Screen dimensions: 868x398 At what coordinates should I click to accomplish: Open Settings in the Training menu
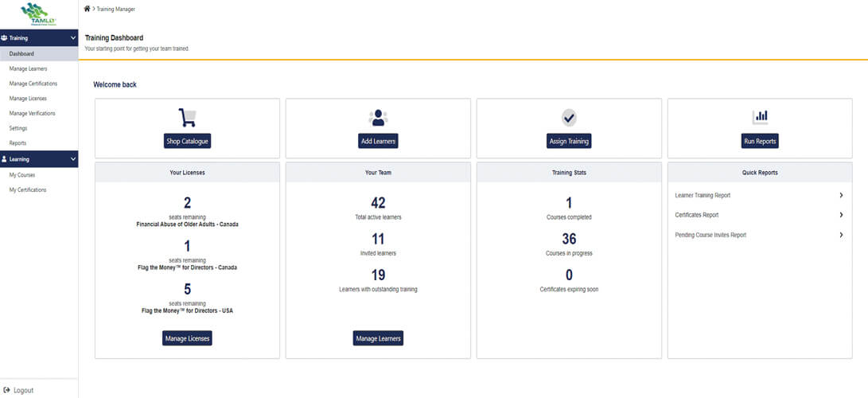click(x=18, y=128)
